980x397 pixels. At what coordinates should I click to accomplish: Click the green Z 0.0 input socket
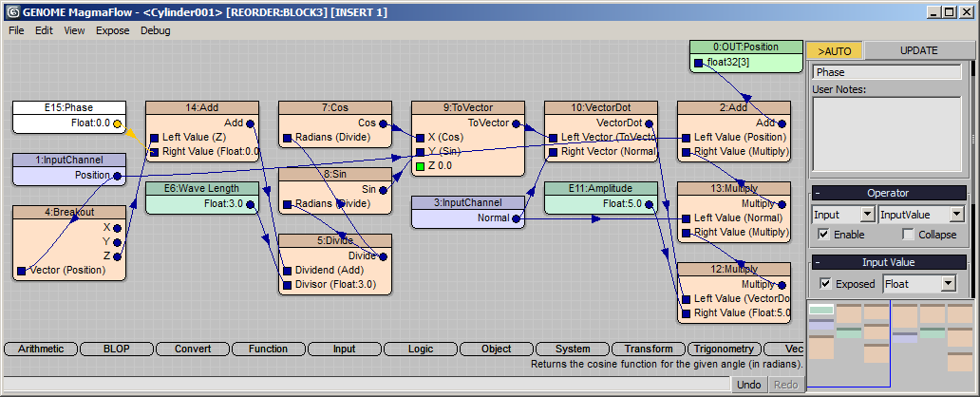(x=420, y=165)
